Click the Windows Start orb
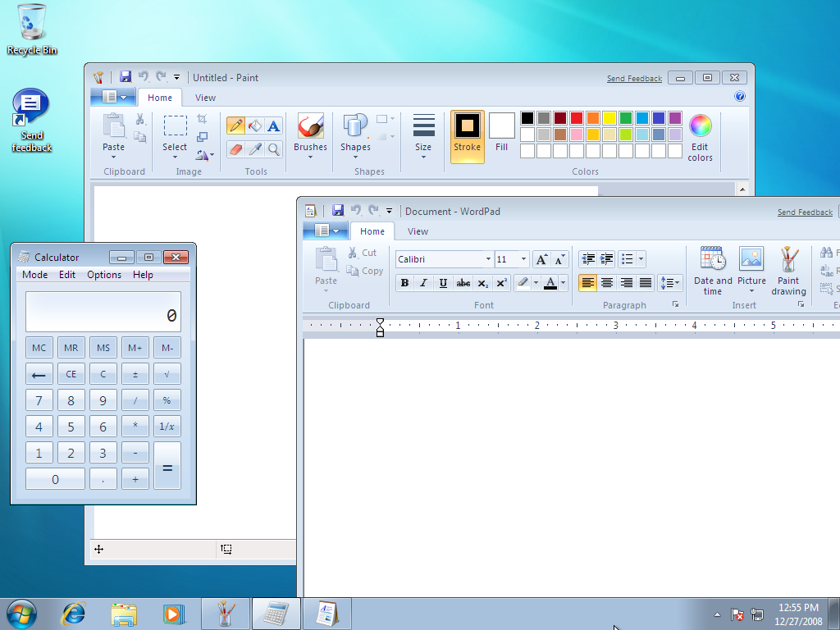Screen dimensions: 840x630 pos(21,614)
